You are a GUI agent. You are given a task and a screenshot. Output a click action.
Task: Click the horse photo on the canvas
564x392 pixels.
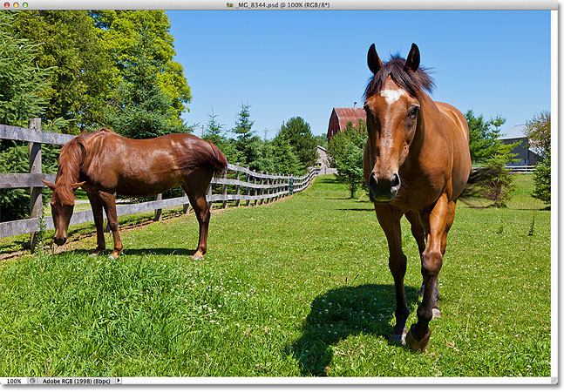(x=275, y=193)
